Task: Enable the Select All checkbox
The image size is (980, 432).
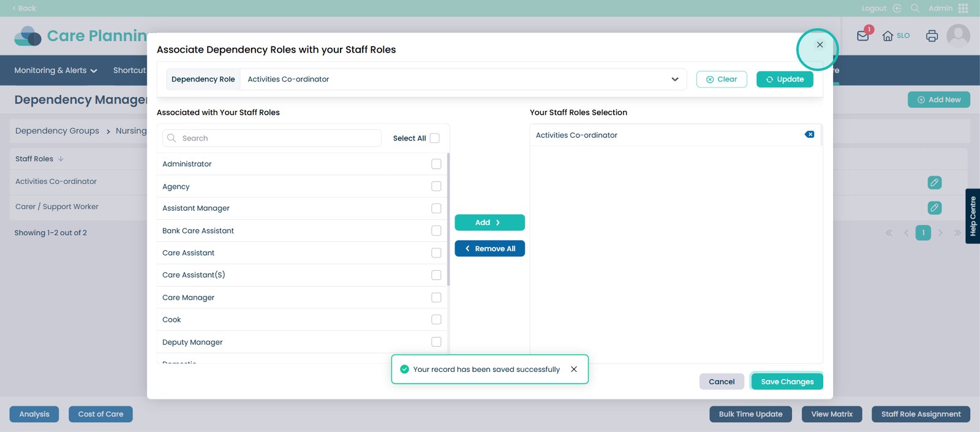Action: (435, 138)
